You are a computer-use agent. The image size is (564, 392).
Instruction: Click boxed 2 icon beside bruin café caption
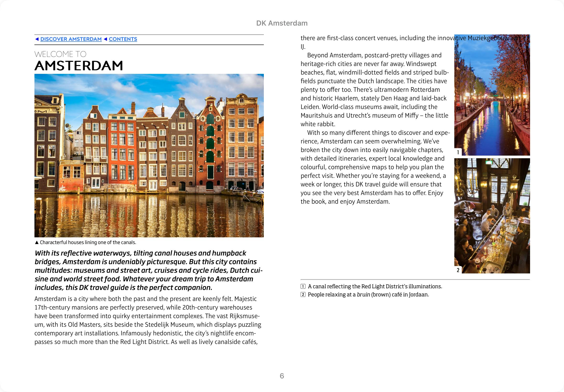point(303,294)
